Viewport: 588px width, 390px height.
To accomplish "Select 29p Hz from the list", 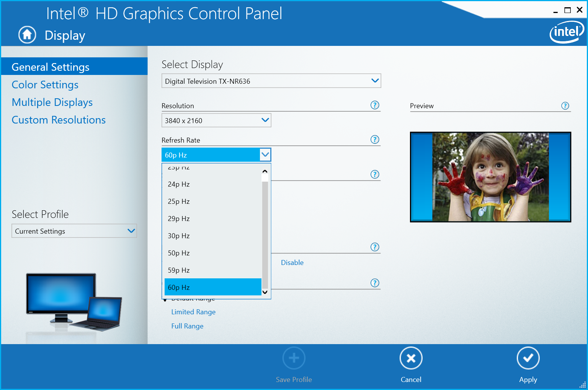I will [x=213, y=219].
